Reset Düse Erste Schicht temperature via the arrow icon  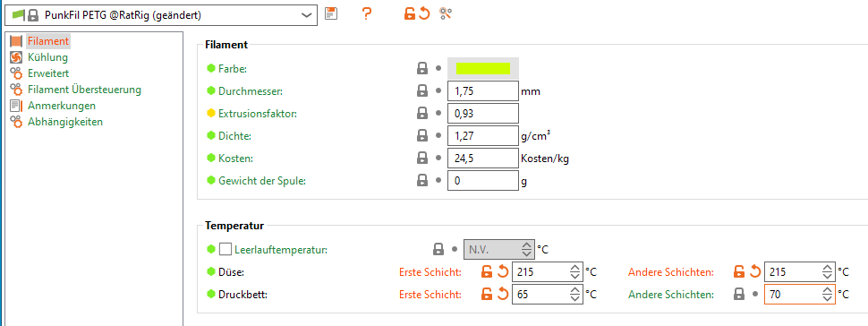click(x=503, y=271)
